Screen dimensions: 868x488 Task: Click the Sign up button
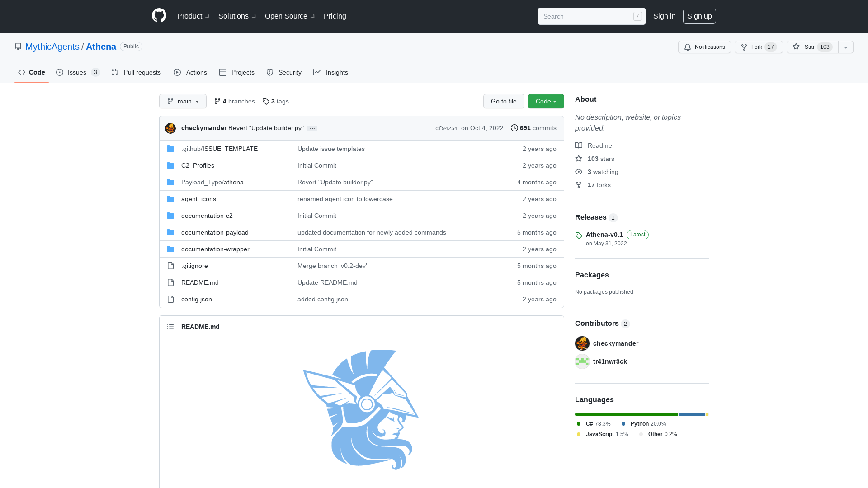[x=699, y=16]
